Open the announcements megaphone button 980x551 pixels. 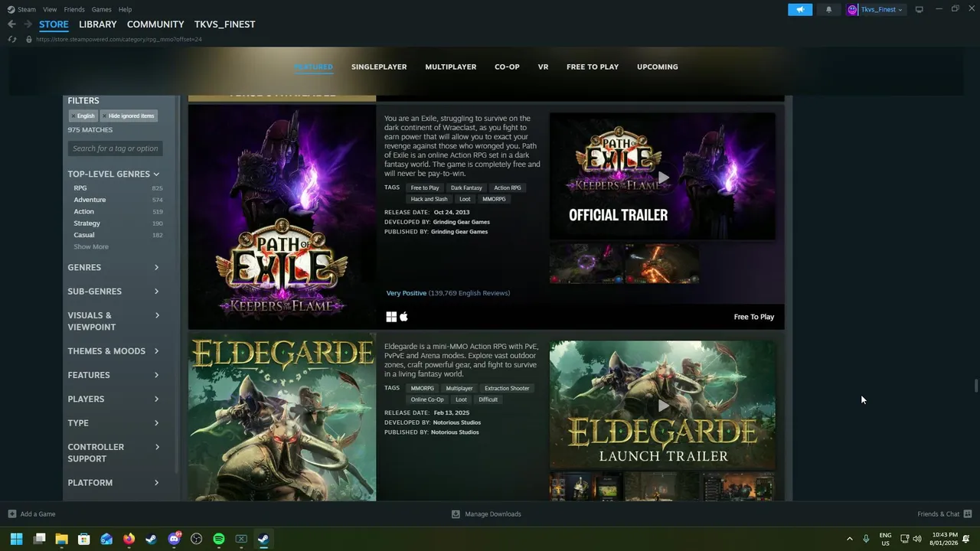[x=800, y=9]
